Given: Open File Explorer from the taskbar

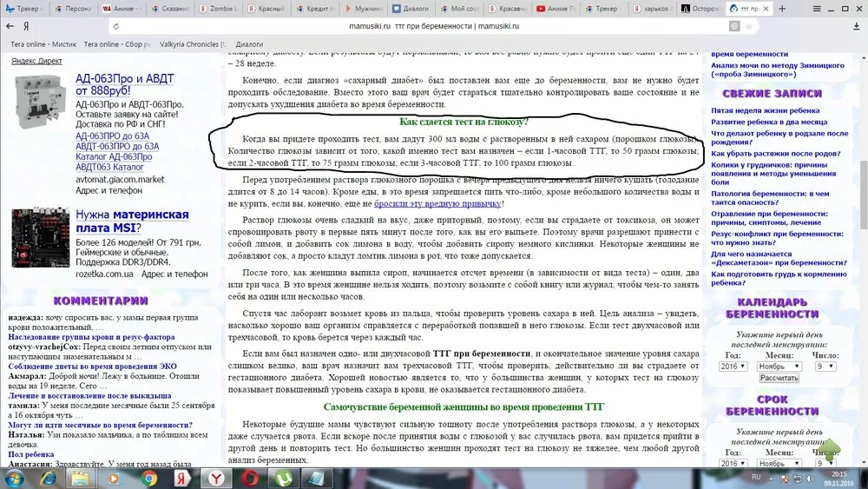Looking at the screenshot, I should [x=81, y=478].
